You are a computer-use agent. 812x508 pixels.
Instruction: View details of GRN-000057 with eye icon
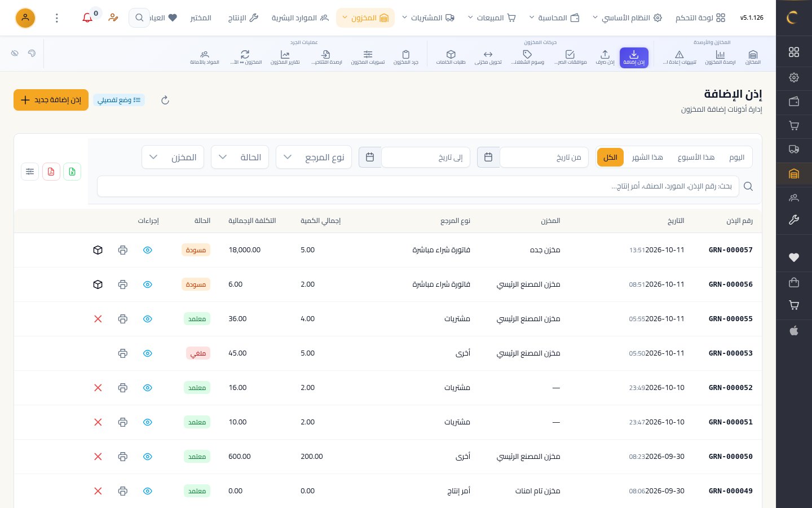point(148,250)
